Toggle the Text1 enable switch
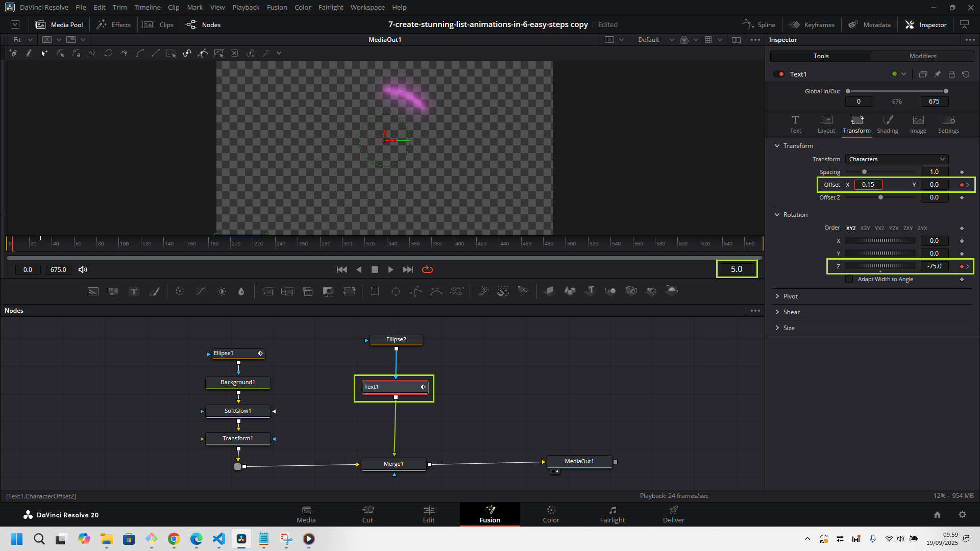The image size is (980, 551). 779,74
